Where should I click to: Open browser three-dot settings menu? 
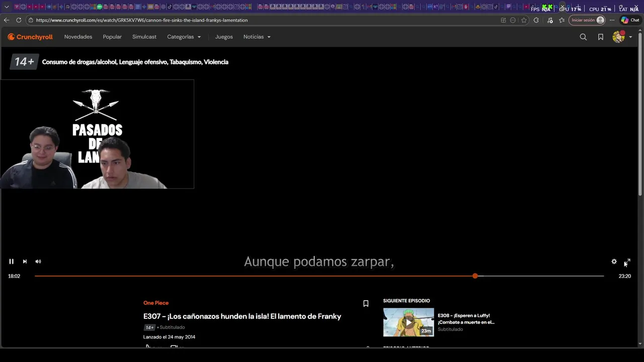(x=612, y=20)
